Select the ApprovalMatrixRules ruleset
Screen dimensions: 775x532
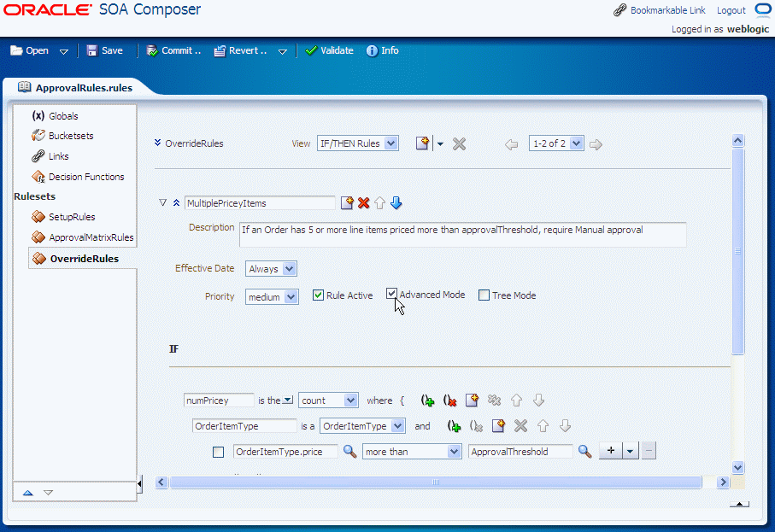[83, 237]
